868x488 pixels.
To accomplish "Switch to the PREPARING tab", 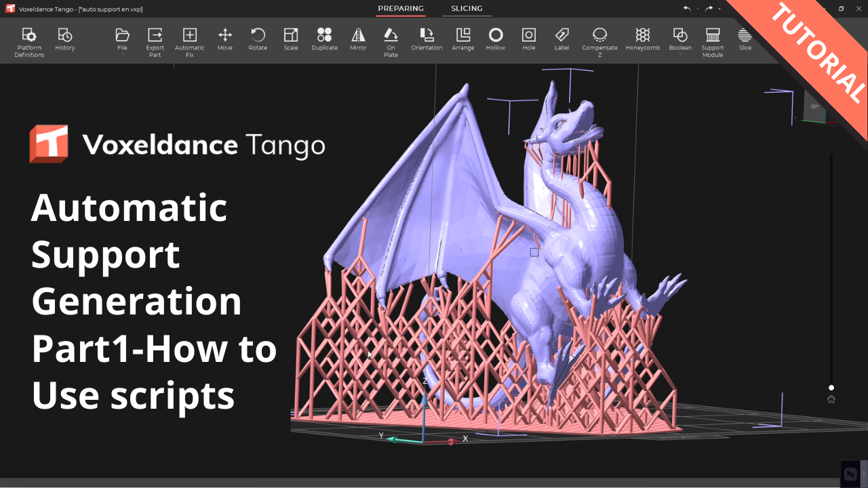I will (x=401, y=9).
